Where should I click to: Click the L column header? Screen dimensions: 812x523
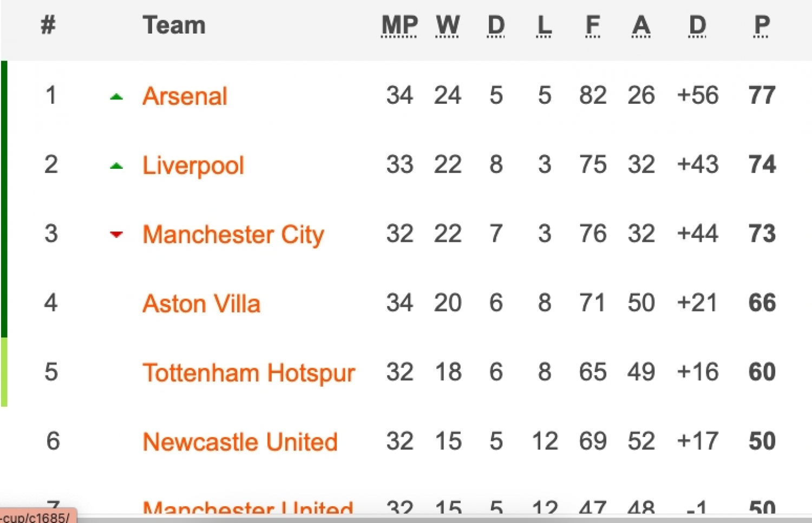544,25
